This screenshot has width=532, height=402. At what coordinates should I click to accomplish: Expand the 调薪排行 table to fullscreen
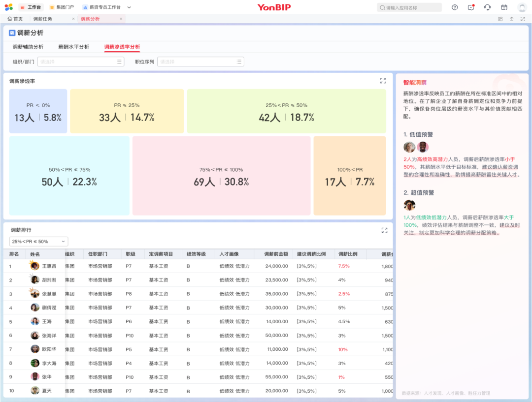pyautogui.click(x=384, y=230)
